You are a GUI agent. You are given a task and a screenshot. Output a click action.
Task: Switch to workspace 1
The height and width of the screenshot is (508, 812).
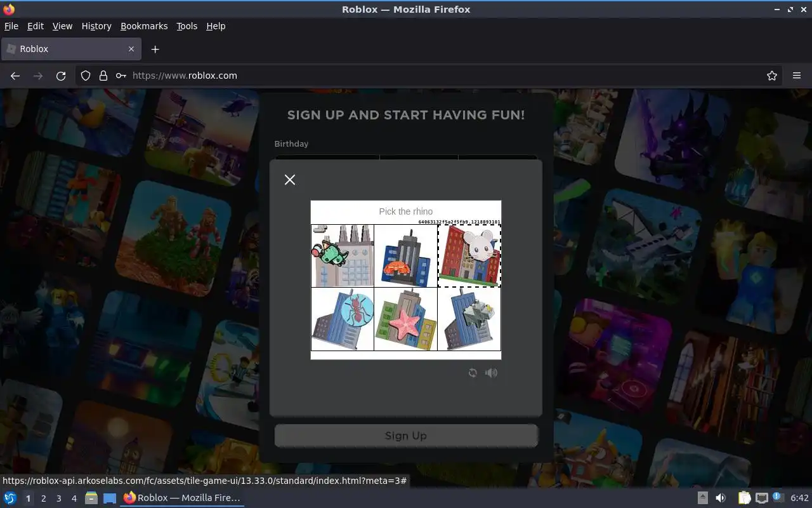click(28, 498)
